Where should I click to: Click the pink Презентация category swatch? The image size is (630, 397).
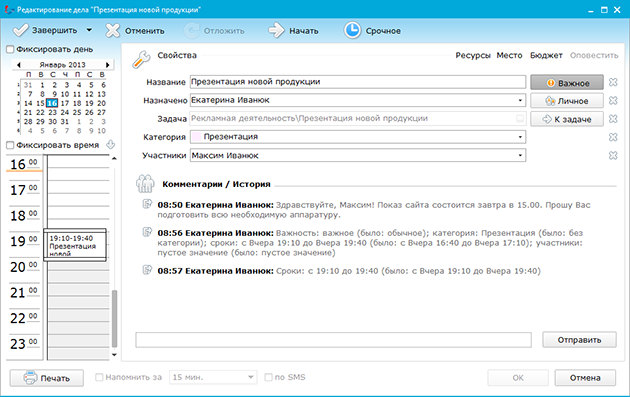click(196, 137)
